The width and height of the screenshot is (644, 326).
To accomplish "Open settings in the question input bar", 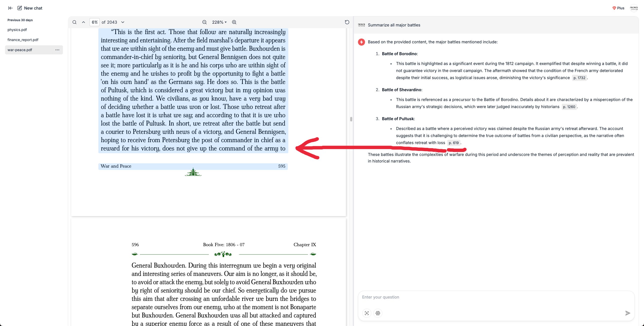I will 378,313.
